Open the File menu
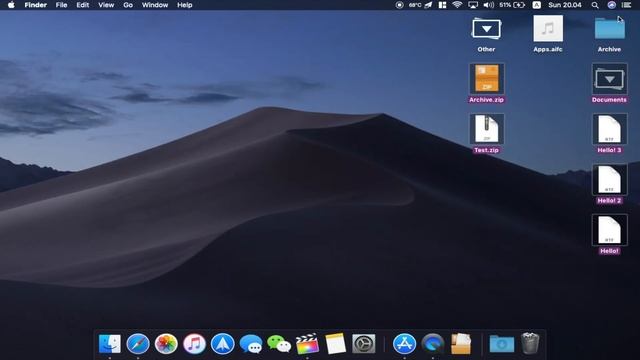The height and width of the screenshot is (360, 640). pos(61,5)
